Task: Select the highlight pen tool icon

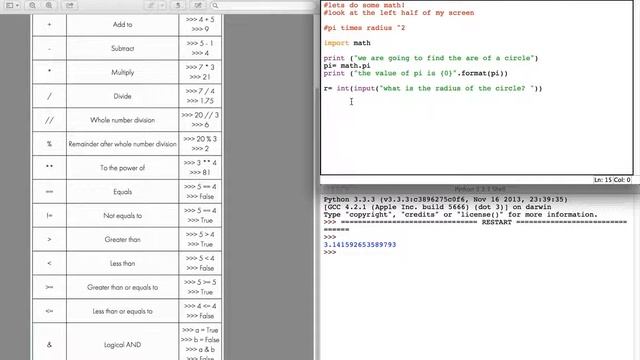Action: (151, 5)
